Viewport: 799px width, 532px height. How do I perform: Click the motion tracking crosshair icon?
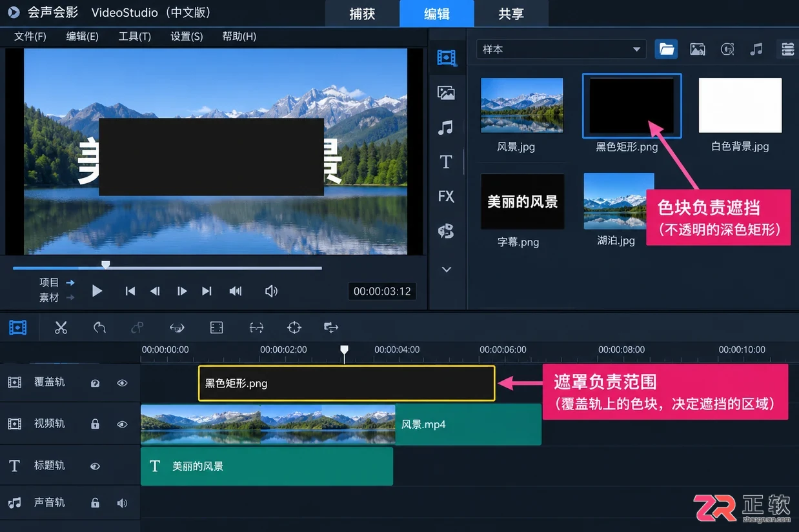(x=294, y=328)
